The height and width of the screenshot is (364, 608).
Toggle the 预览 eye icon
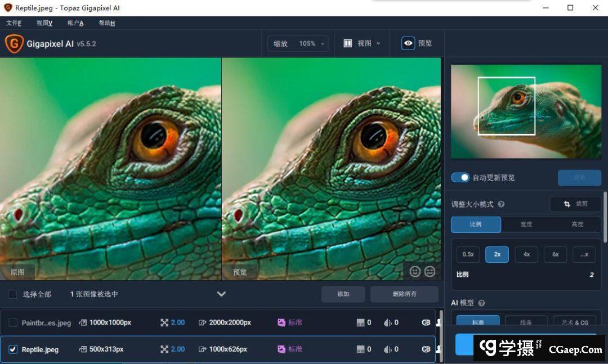tap(408, 43)
